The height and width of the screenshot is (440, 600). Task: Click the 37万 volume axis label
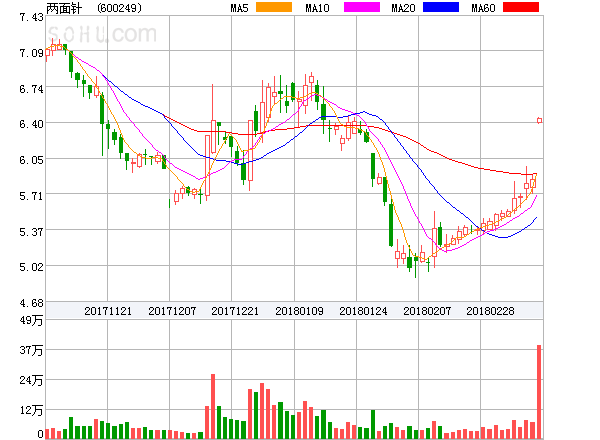click(31, 350)
